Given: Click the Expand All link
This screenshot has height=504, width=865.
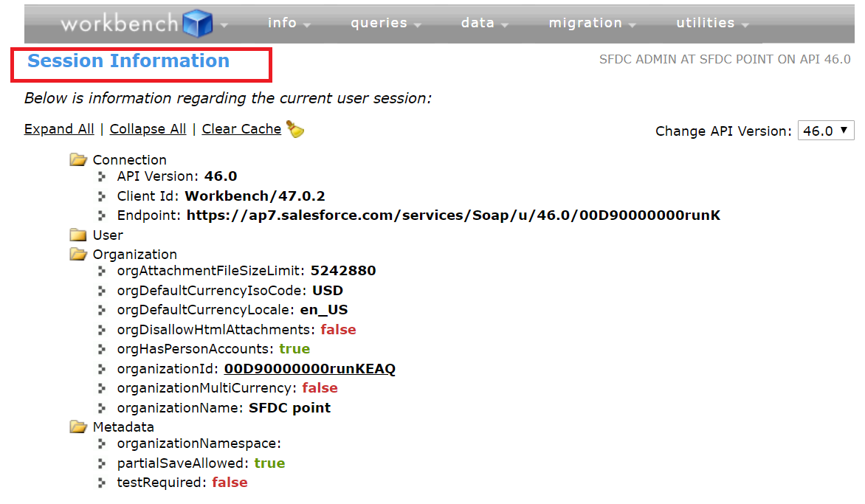Looking at the screenshot, I should point(59,129).
